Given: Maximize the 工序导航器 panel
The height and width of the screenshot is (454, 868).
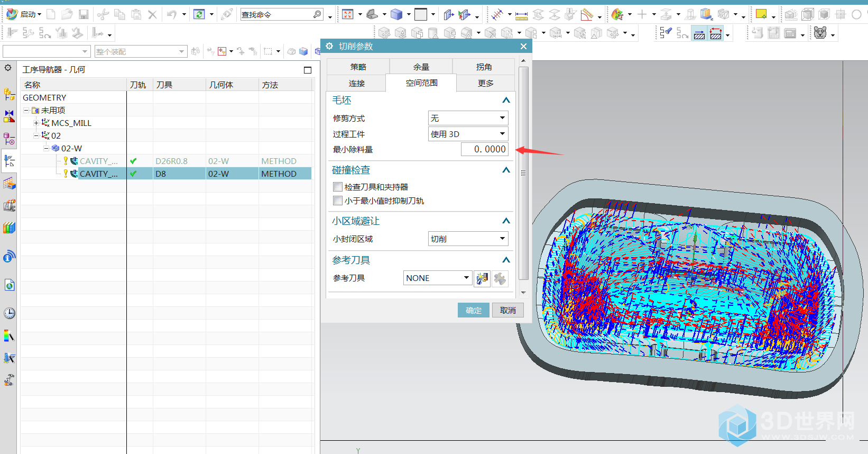Looking at the screenshot, I should pos(308,70).
